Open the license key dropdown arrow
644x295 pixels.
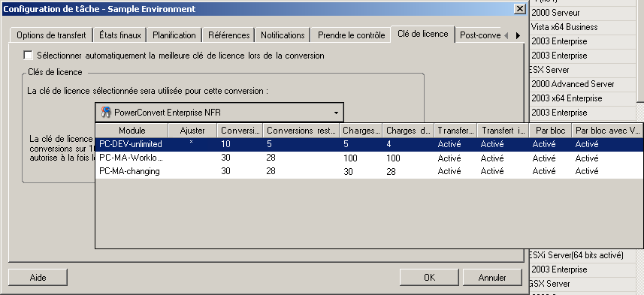(x=336, y=113)
